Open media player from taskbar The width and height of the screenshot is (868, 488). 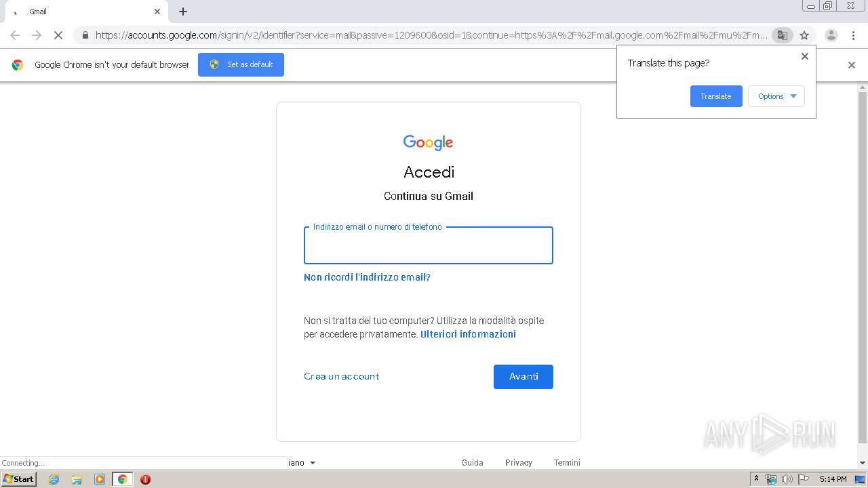(x=99, y=479)
